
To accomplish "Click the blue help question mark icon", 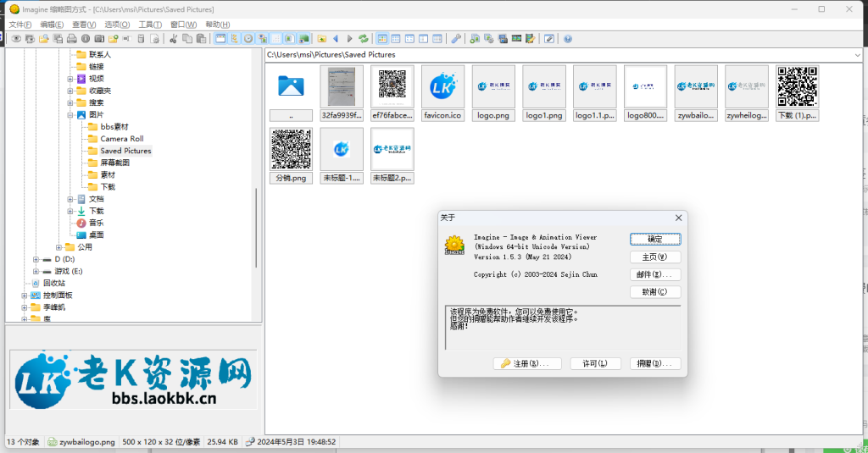I will coord(568,39).
